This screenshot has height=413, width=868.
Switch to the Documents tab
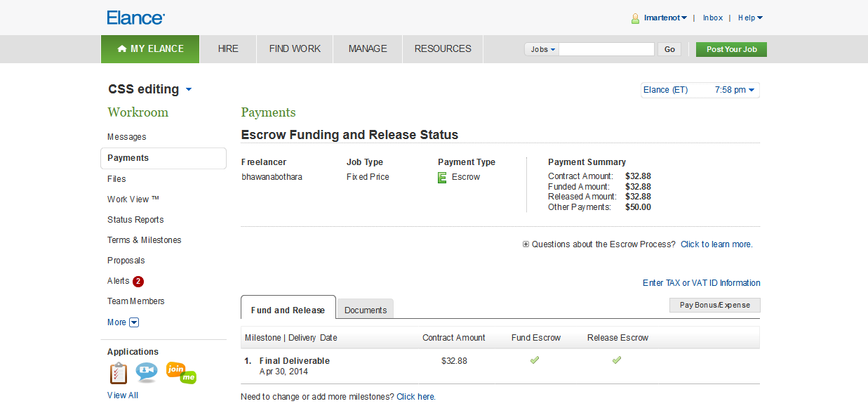(x=366, y=310)
